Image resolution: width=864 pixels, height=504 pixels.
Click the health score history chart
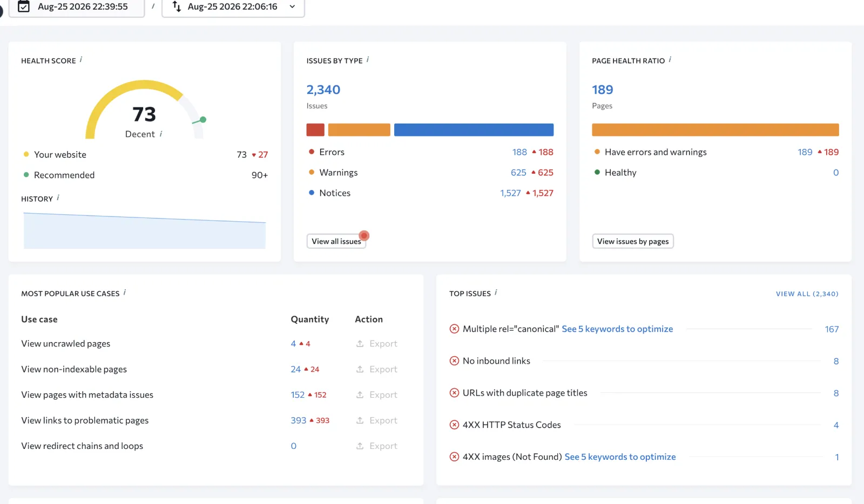[x=145, y=230]
